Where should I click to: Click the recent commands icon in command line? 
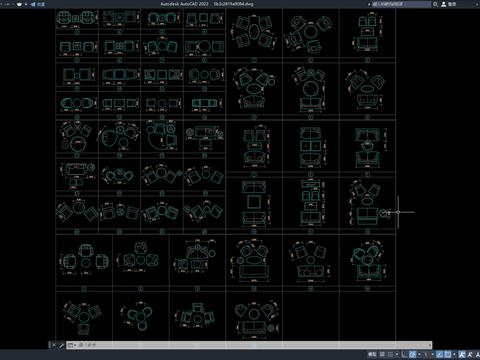tap(70, 345)
